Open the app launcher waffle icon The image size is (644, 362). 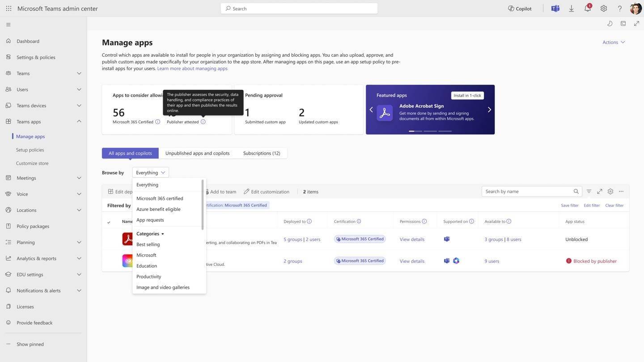coord(8,8)
